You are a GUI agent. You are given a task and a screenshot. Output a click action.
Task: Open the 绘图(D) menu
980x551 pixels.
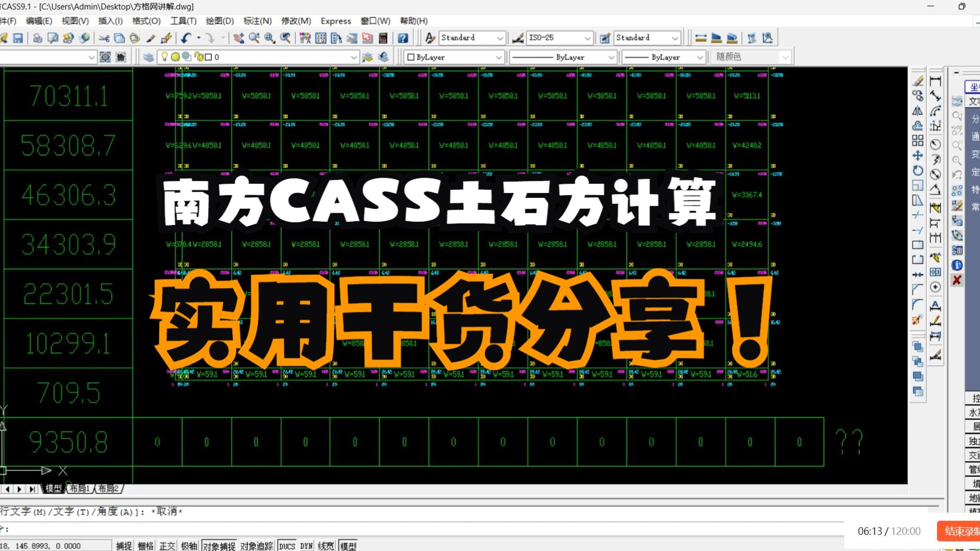coord(220,21)
